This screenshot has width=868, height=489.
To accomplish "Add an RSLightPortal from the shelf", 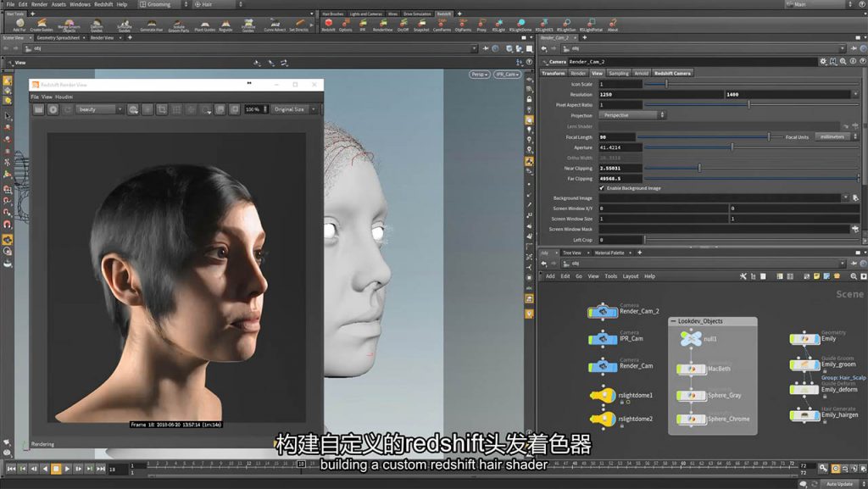I will pyautogui.click(x=591, y=25).
